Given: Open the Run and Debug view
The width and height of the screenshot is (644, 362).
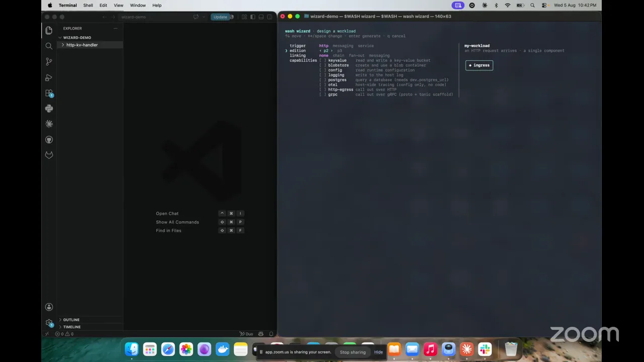Looking at the screenshot, I should (49, 77).
